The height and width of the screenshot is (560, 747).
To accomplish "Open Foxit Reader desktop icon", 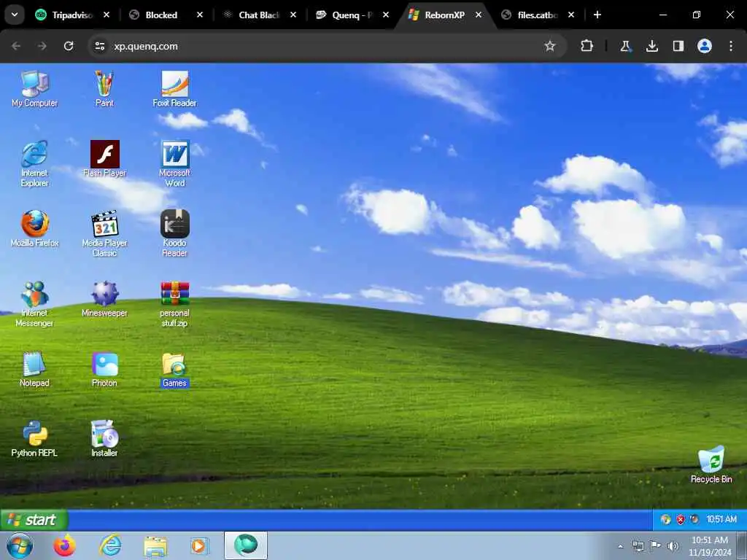I will pos(175,89).
